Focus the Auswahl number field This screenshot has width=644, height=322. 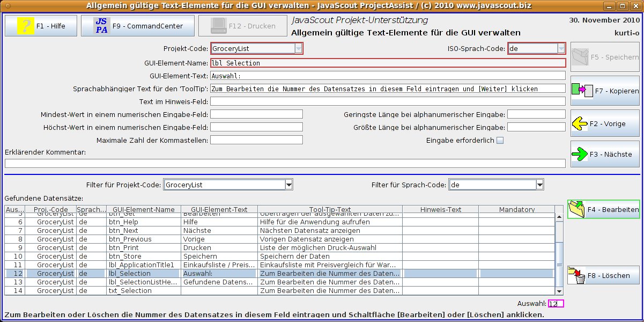pyautogui.click(x=556, y=304)
